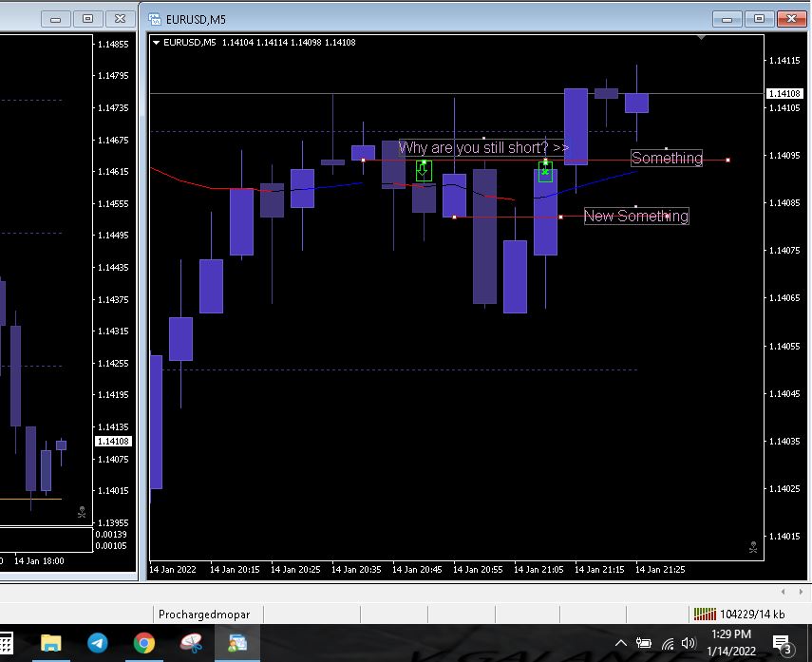812x662 pixels.
Task: Click the chart shift triangle marker
Action: click(x=701, y=38)
